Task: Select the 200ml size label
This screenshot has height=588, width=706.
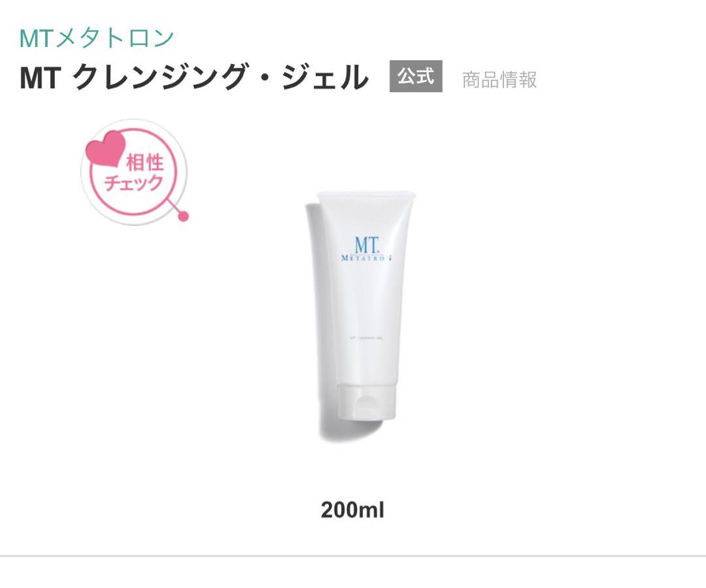Action: coord(352,510)
